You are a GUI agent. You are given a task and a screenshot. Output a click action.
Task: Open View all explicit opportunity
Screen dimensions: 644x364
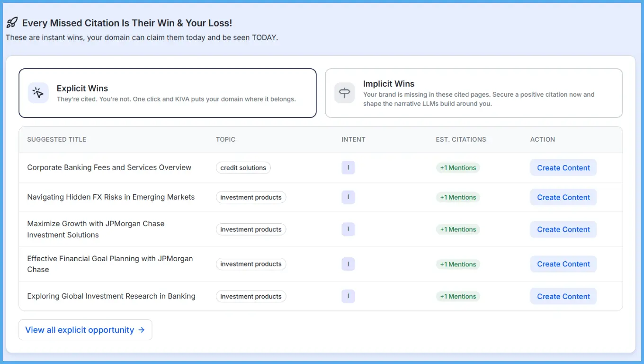click(85, 329)
